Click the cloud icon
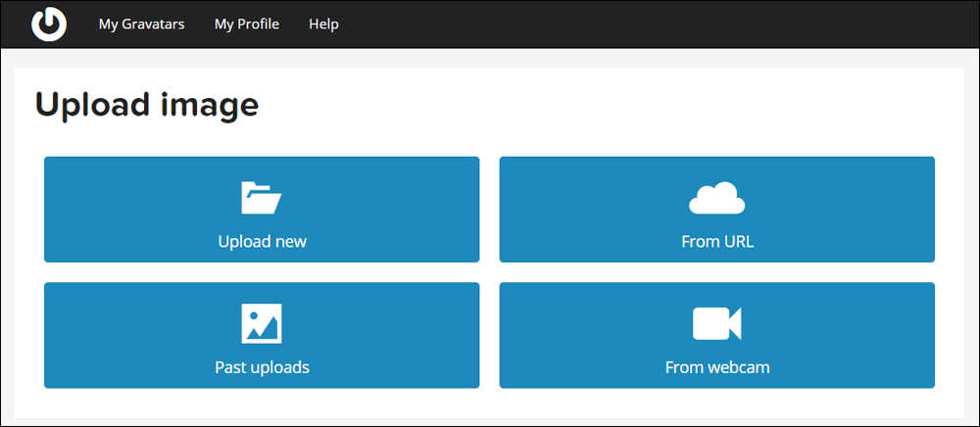 pyautogui.click(x=717, y=198)
